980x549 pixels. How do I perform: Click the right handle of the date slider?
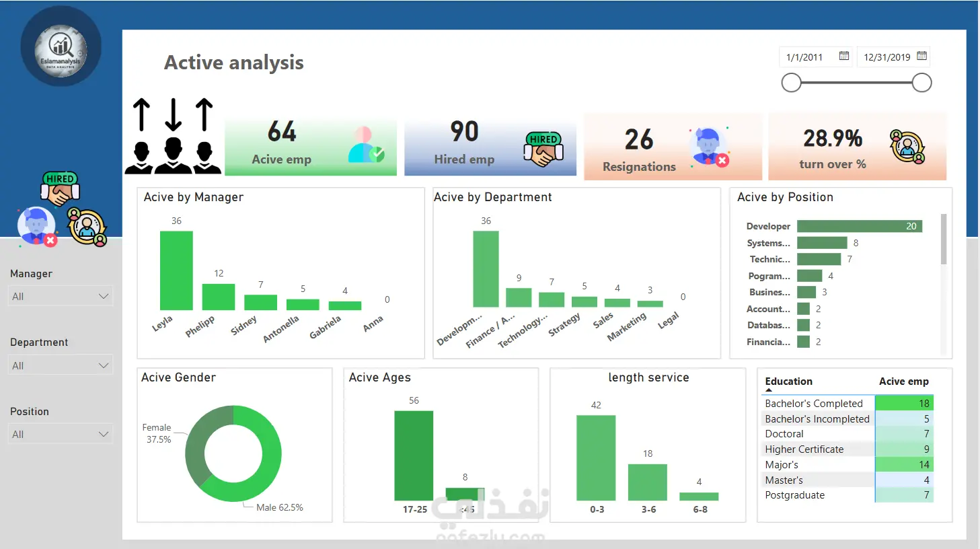pyautogui.click(x=921, y=83)
